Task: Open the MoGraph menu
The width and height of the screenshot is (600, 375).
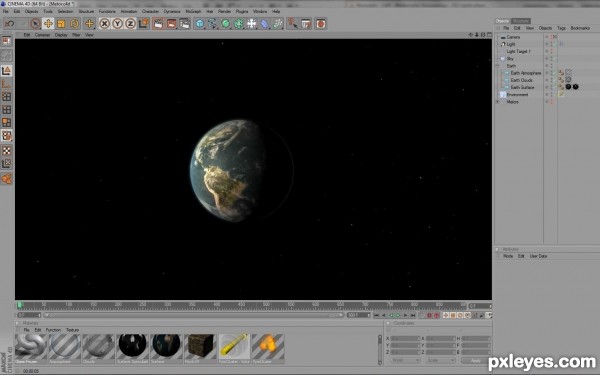Action: click(x=193, y=11)
